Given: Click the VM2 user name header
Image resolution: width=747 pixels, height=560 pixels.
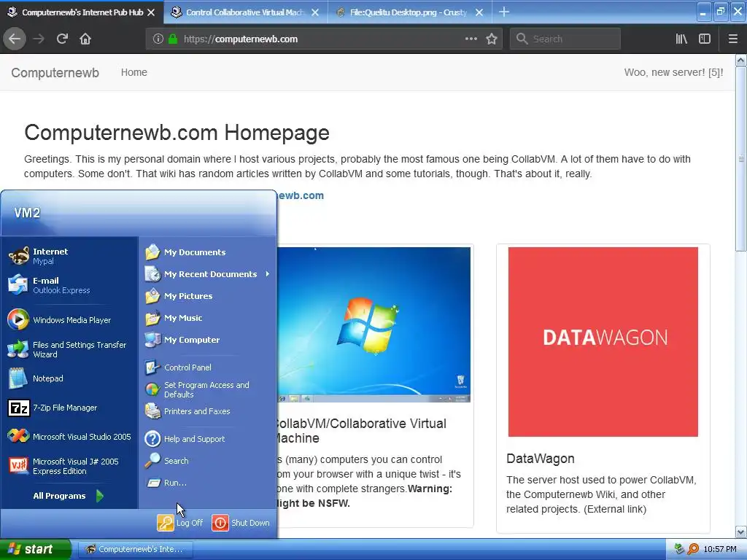Looking at the screenshot, I should tap(27, 213).
